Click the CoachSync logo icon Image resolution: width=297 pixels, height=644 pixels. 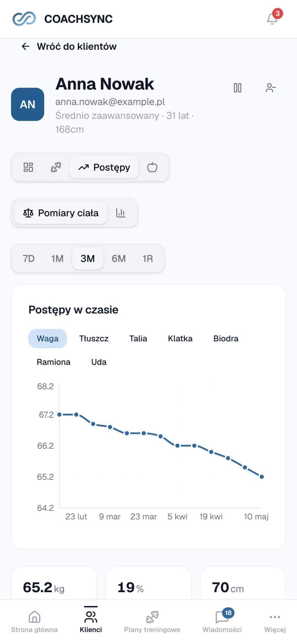click(24, 19)
